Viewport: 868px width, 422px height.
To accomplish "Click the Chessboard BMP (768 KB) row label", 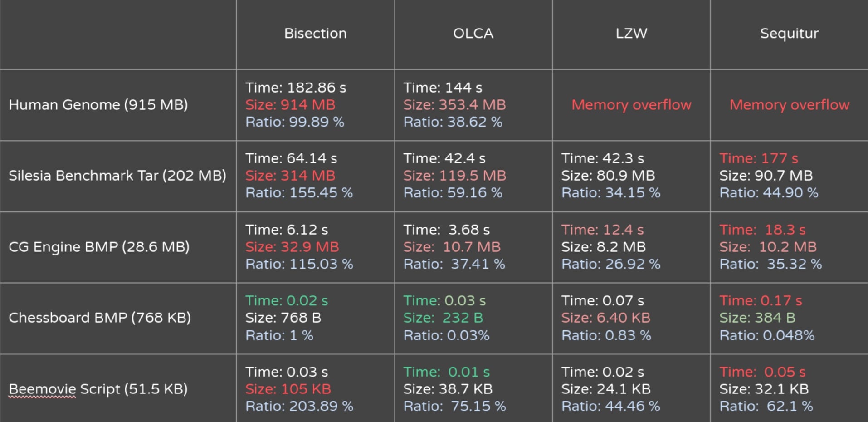I will tap(100, 318).
